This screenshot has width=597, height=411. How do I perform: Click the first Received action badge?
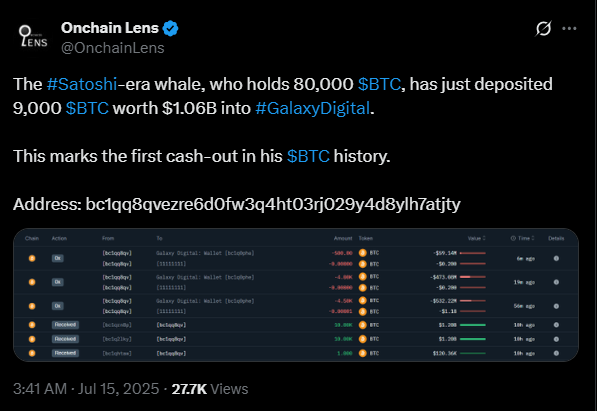tap(65, 325)
